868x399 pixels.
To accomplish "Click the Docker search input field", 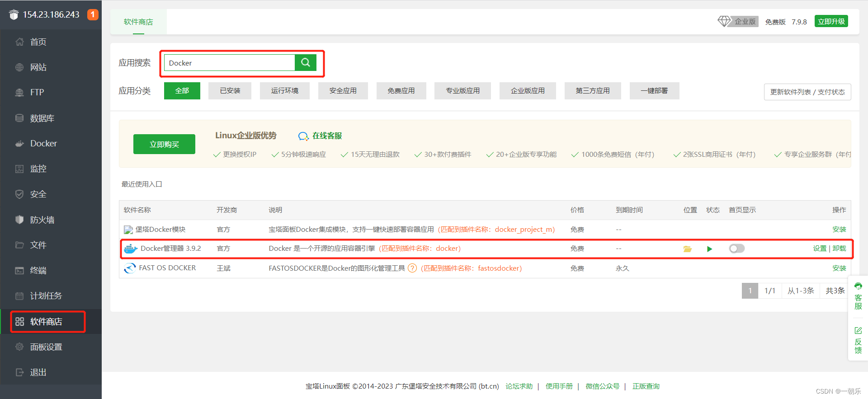I will (x=230, y=63).
